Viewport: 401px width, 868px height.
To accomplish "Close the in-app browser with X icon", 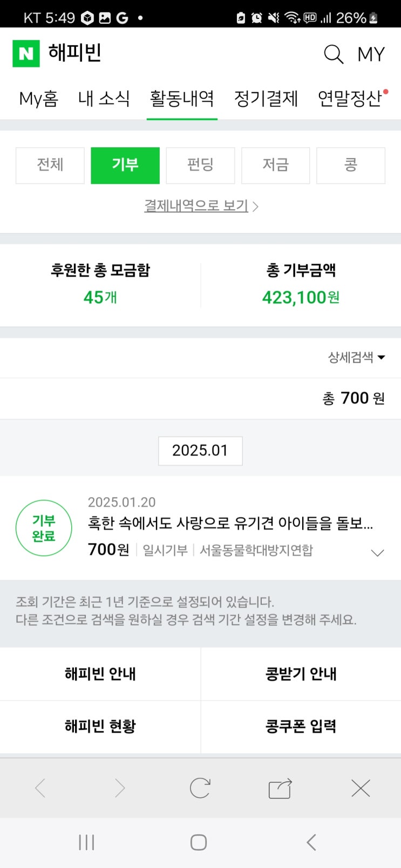I will 361,788.
